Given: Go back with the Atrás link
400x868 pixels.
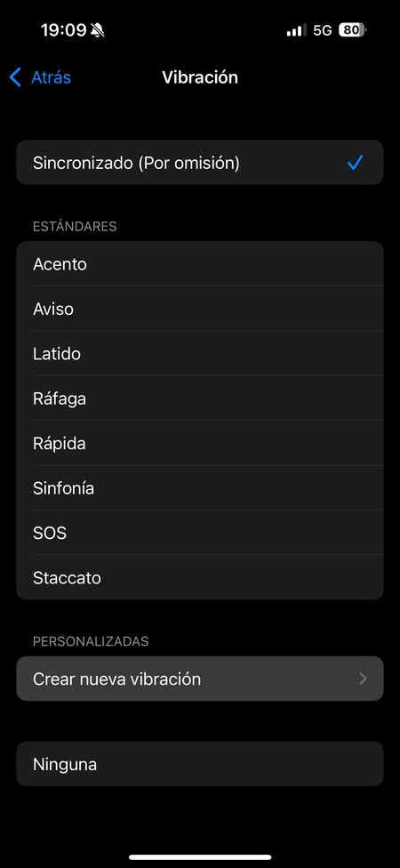Looking at the screenshot, I should pyautogui.click(x=51, y=77).
